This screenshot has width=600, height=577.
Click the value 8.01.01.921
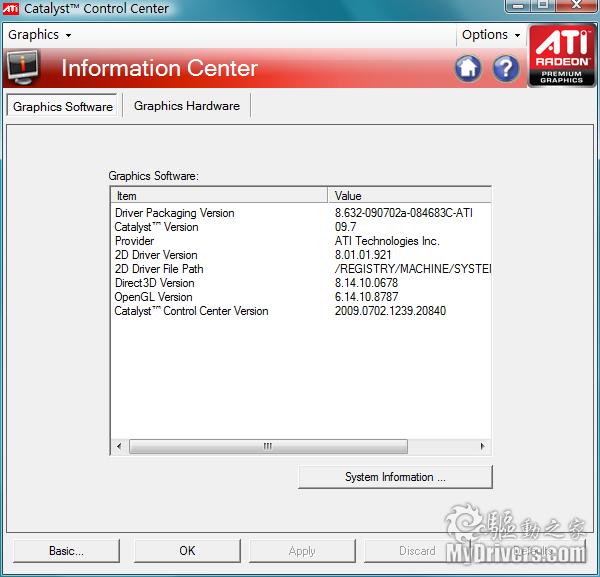(x=363, y=255)
